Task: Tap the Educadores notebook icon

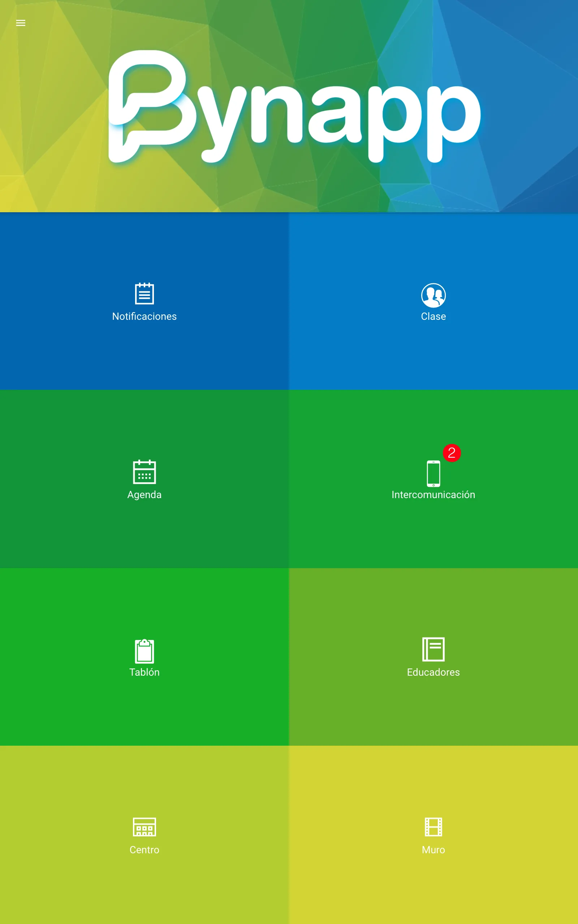Action: click(433, 649)
